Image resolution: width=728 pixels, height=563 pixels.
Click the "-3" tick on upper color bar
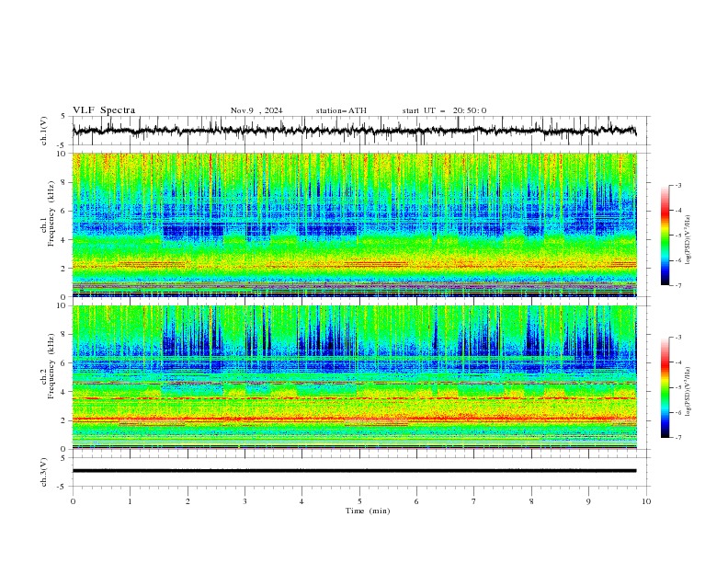678,185
